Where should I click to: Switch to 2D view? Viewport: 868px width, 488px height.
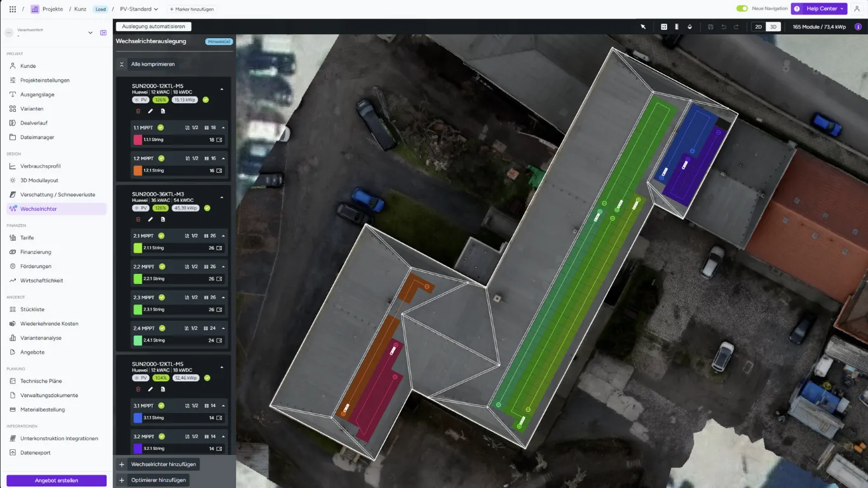pos(758,27)
